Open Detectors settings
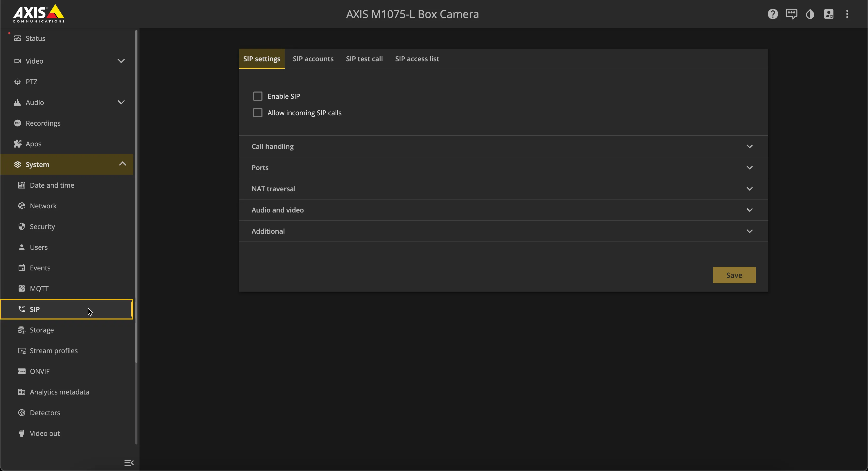The width and height of the screenshot is (868, 471). 67,413
